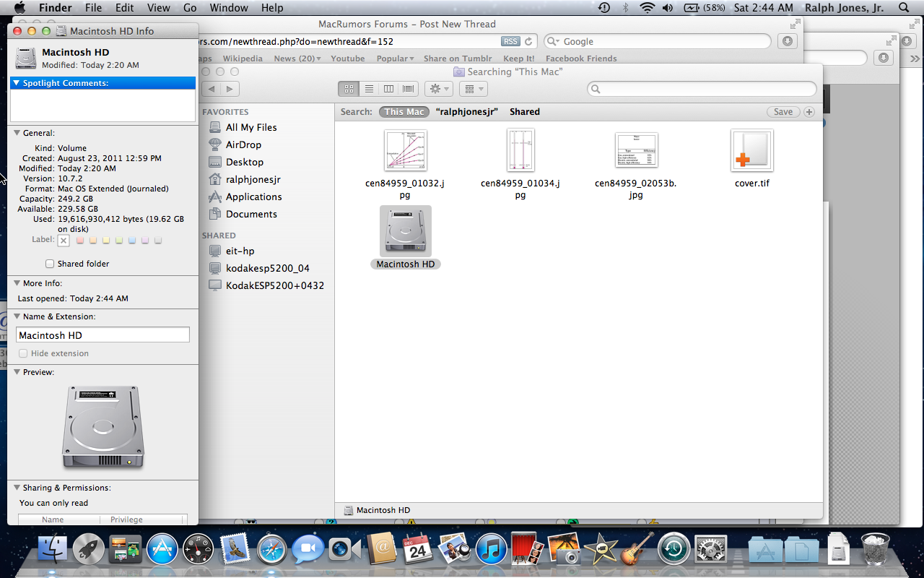Viewport: 924px width, 578px height.
Task: Select eit-hp under Shared in the sidebar
Action: [232, 251]
